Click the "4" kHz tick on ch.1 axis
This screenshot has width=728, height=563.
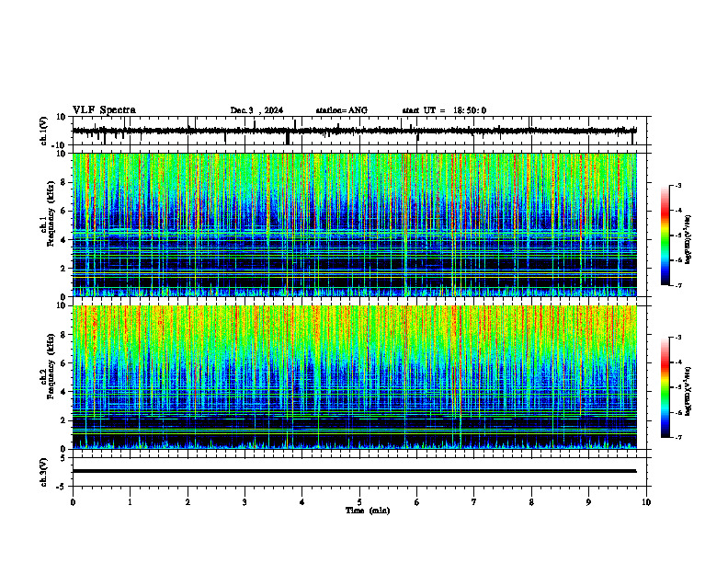[x=64, y=240]
